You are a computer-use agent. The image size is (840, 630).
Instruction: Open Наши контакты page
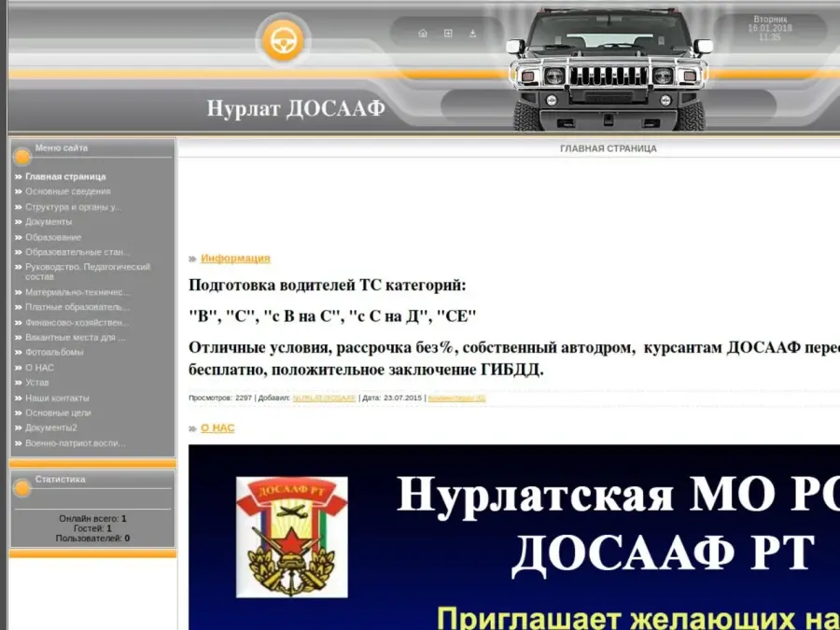point(57,398)
